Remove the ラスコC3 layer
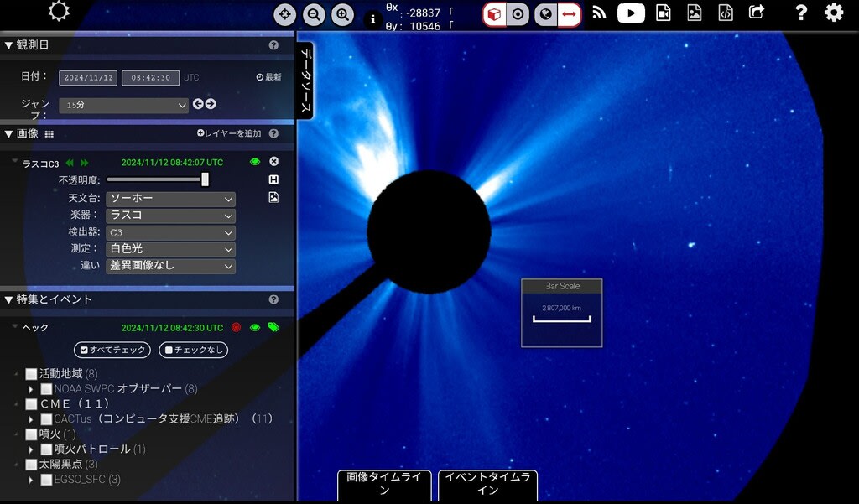The height and width of the screenshot is (504, 859). (274, 162)
